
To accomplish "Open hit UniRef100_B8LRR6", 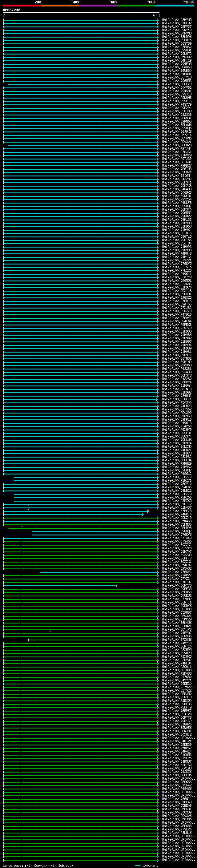I will [177, 37].
